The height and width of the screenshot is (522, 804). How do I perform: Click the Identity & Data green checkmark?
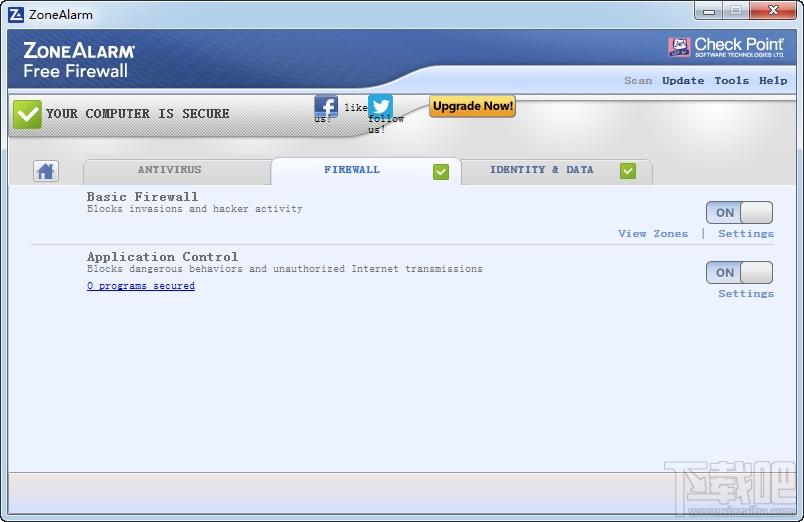coord(628,171)
